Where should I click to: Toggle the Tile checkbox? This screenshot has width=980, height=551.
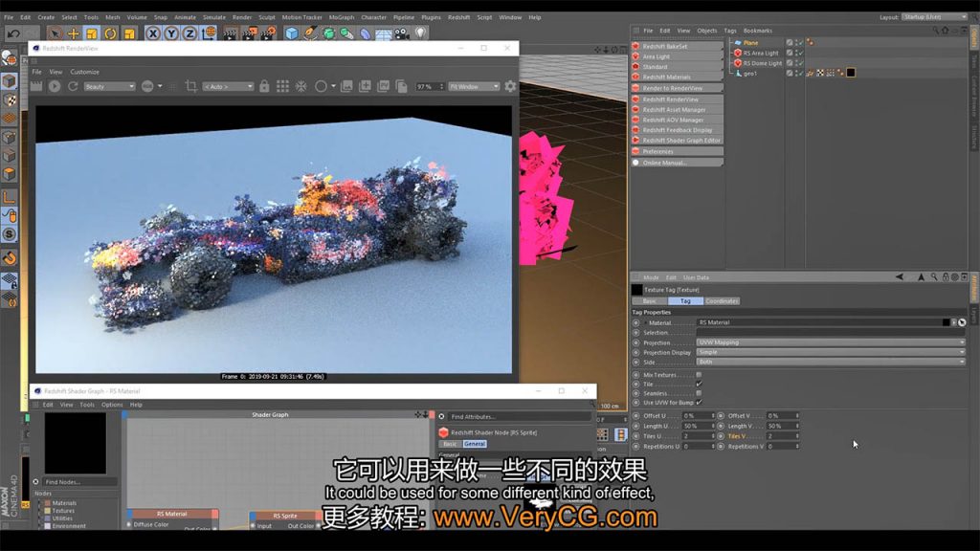pos(699,385)
